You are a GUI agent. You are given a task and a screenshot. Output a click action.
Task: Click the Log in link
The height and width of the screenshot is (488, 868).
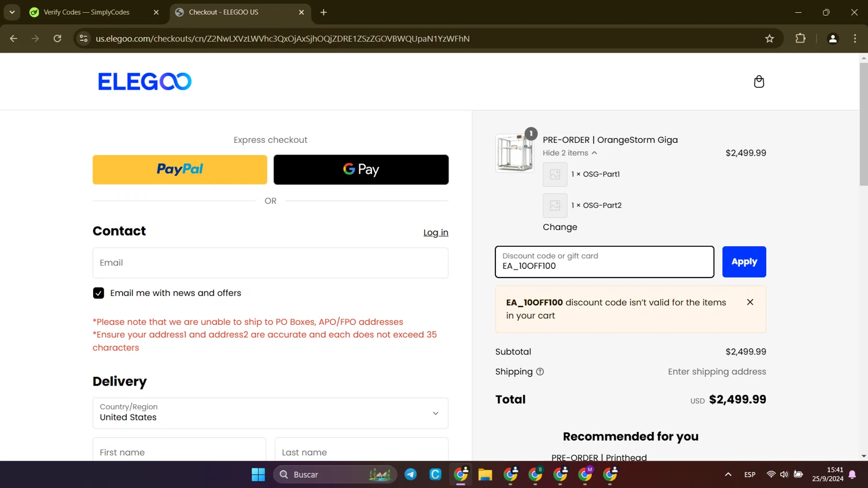436,232
